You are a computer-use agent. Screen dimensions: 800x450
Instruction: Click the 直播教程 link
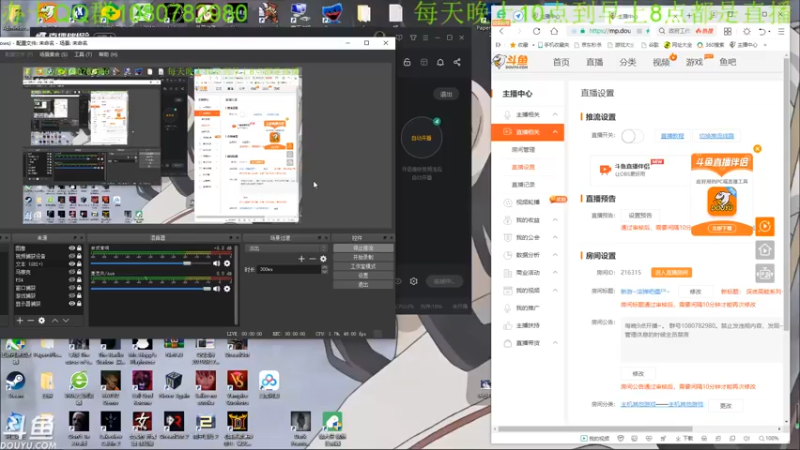[x=672, y=136]
